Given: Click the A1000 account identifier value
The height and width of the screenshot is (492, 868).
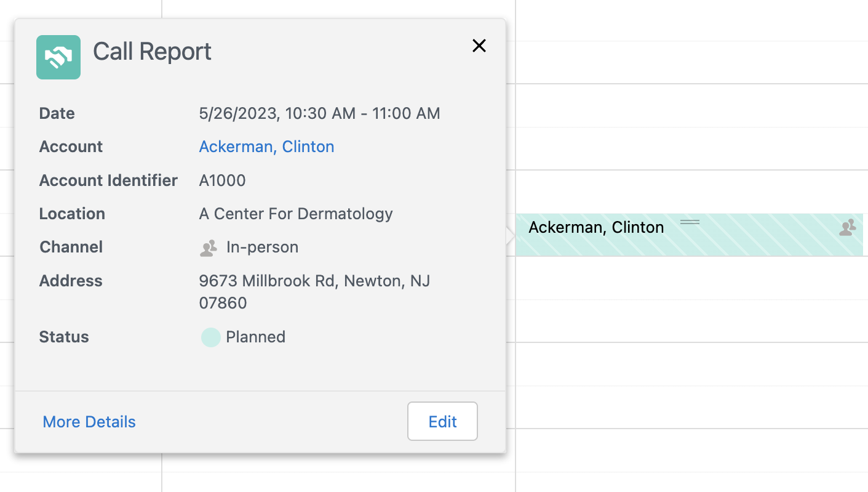Looking at the screenshot, I should tap(222, 180).
